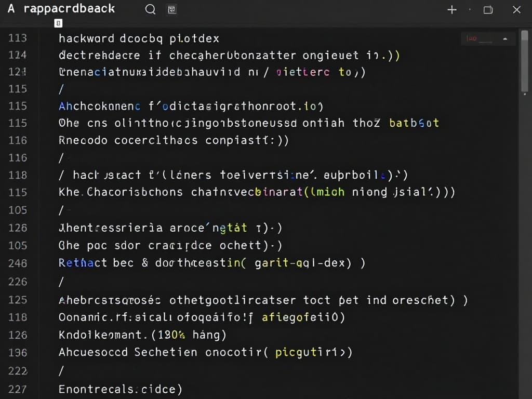Click the yellow word 'afiegofeiiO'
The image size is (532, 399).
[x=300, y=317]
